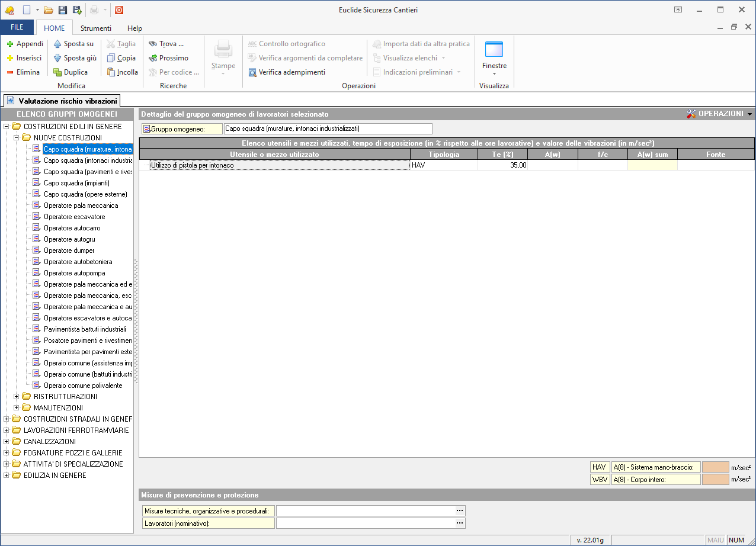Click ellipsis button for Misure tecniche field
Viewport: 756px width, 546px height.
[x=459, y=510]
